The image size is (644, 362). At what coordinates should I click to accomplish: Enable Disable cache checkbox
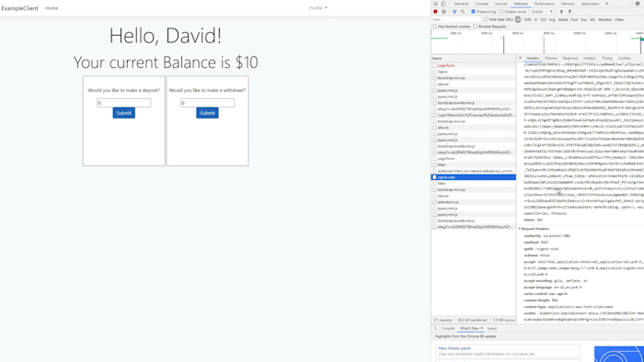point(501,11)
